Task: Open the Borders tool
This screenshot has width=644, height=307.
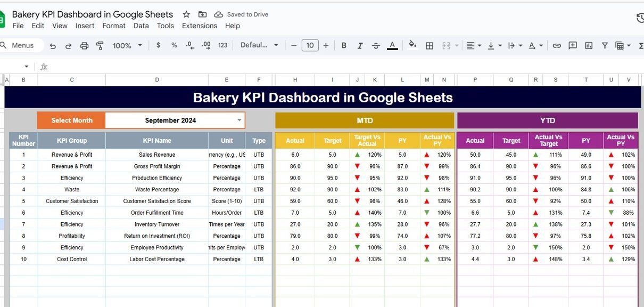Action: [x=430, y=46]
